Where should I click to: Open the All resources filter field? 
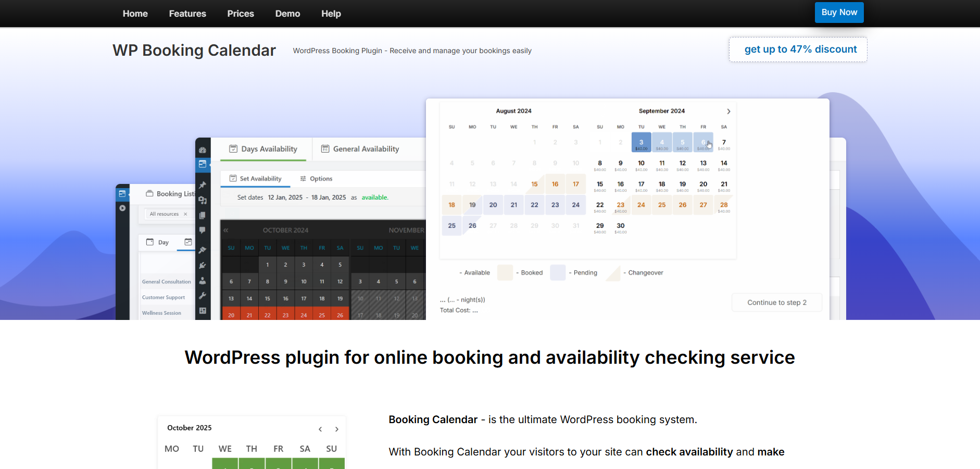[x=168, y=214]
